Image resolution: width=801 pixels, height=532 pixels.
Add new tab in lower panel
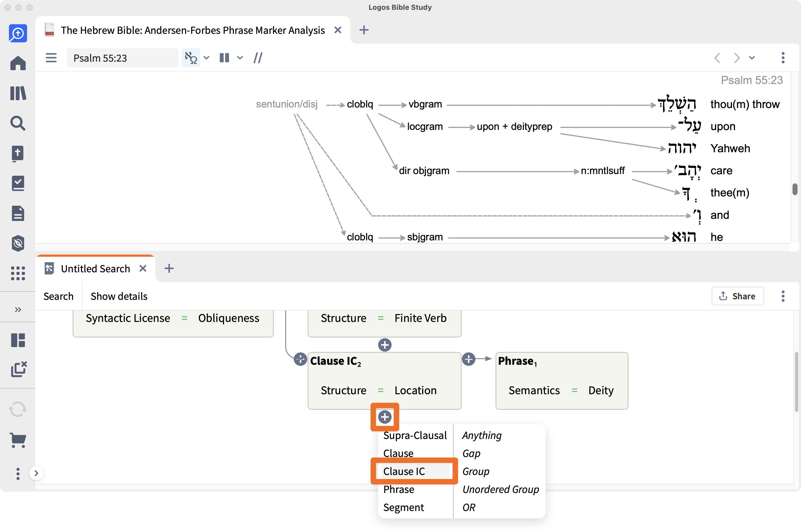point(169,268)
